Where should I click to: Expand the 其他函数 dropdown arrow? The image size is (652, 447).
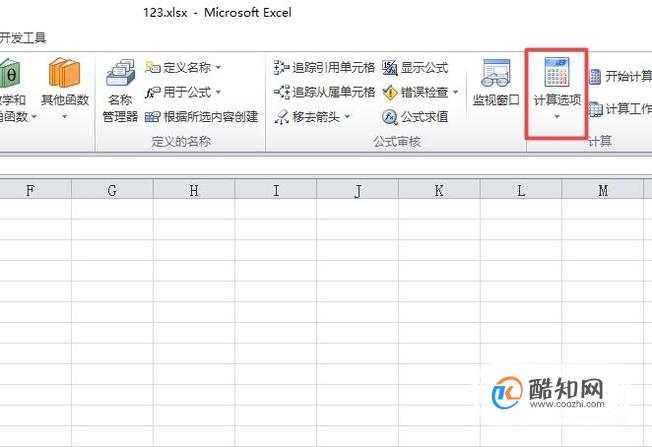pos(64,117)
